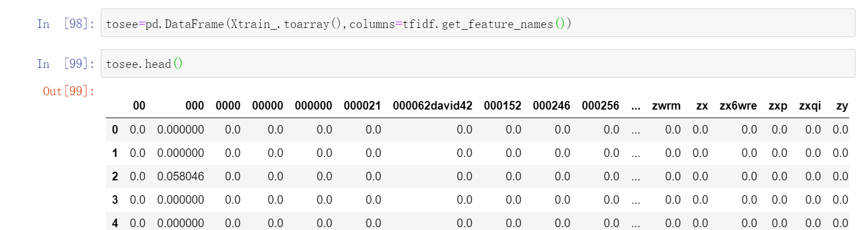This screenshot has width=868, height=230.
Task: Click the 000021 column header
Action: tap(363, 106)
